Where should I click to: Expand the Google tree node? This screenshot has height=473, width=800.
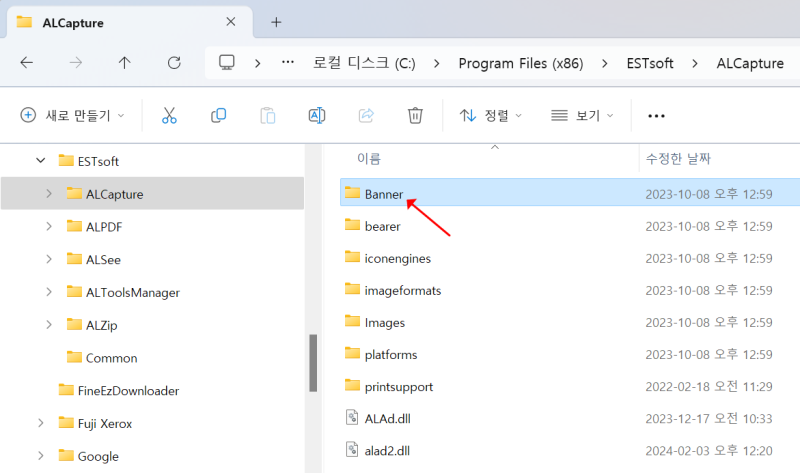click(41, 456)
